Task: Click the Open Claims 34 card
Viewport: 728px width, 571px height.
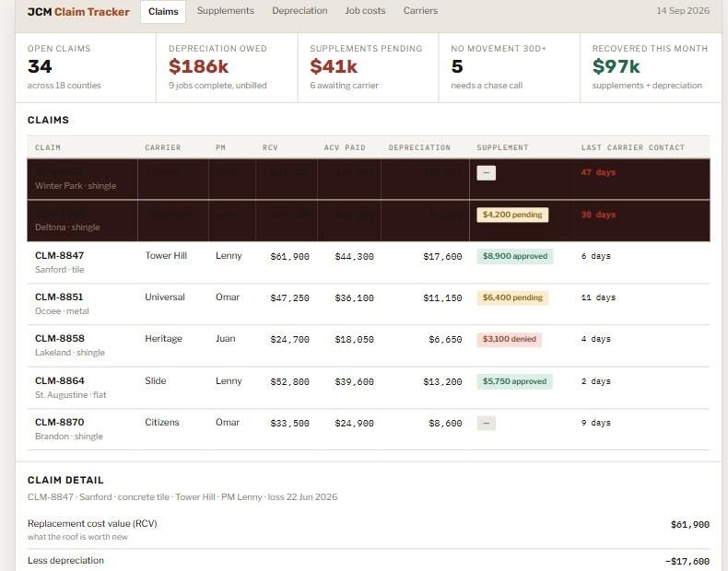Action: (x=86, y=67)
